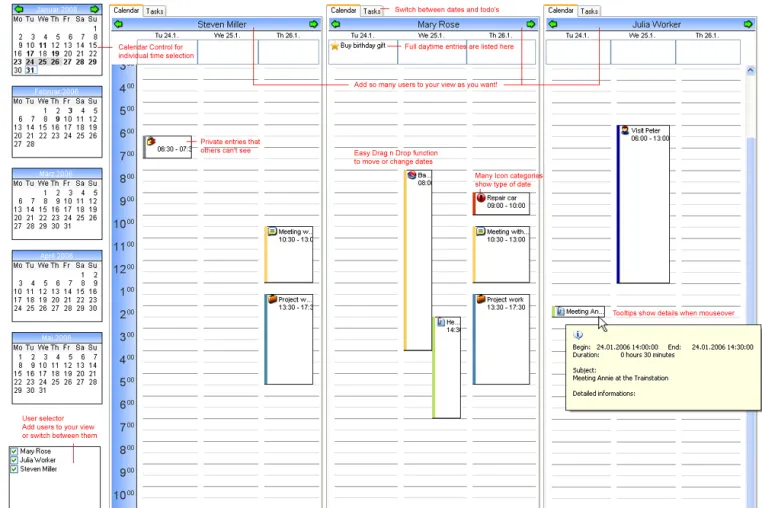Viewport: 762px width, 508px height.
Task: Toggle the Julia Worker checkbox
Action: pos(14,460)
